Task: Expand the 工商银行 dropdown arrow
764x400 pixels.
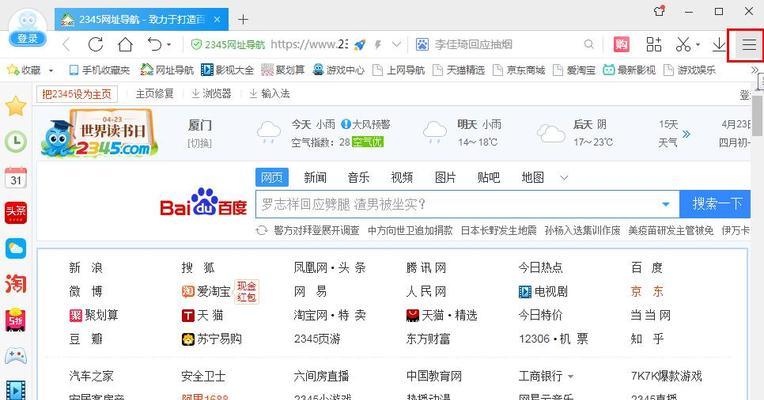Action: click(570, 377)
